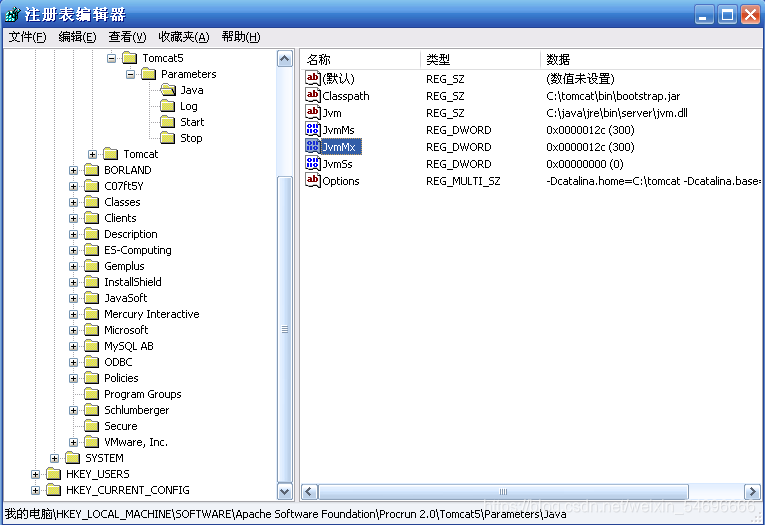765x525 pixels.
Task: Click the Stop folder icon
Action: coord(167,138)
